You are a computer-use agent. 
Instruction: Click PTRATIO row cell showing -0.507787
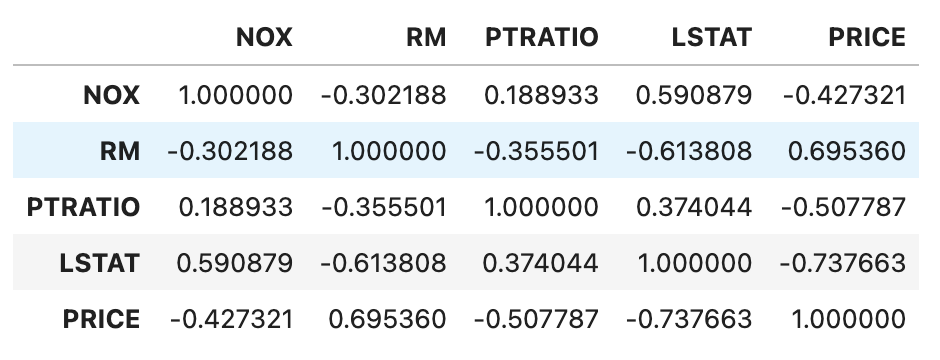843,207
